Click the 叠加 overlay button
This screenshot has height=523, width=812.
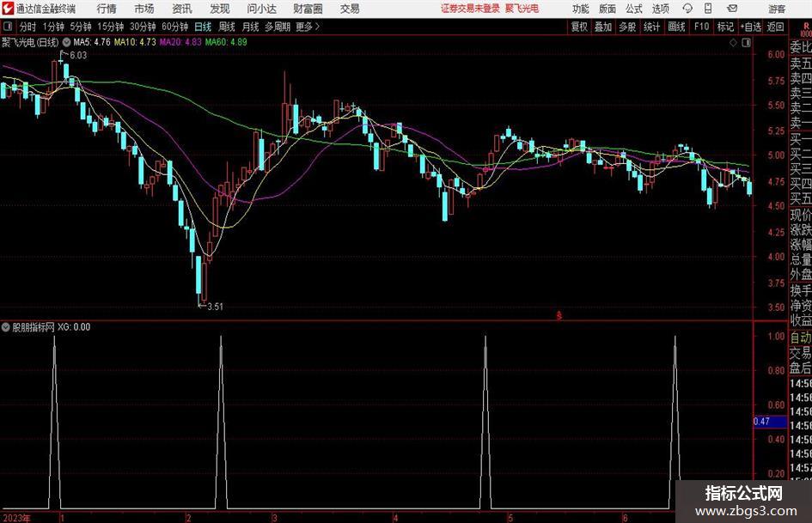click(x=603, y=27)
